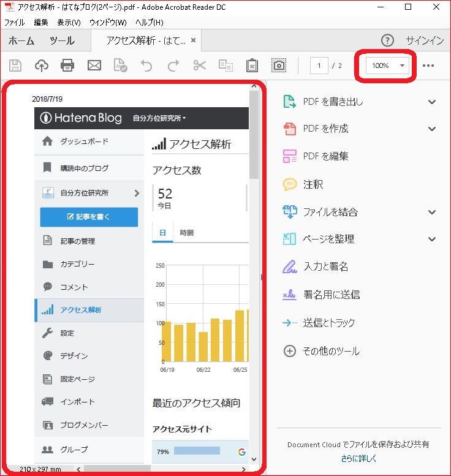Click the 時間 tab text in the page
Image resolution: width=451 pixels, height=476 pixels.
click(x=186, y=233)
